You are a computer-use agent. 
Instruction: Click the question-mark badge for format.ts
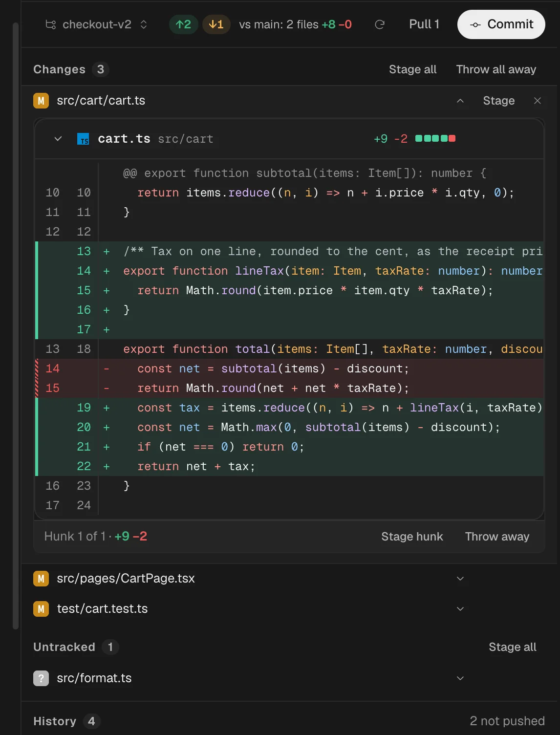coord(41,678)
